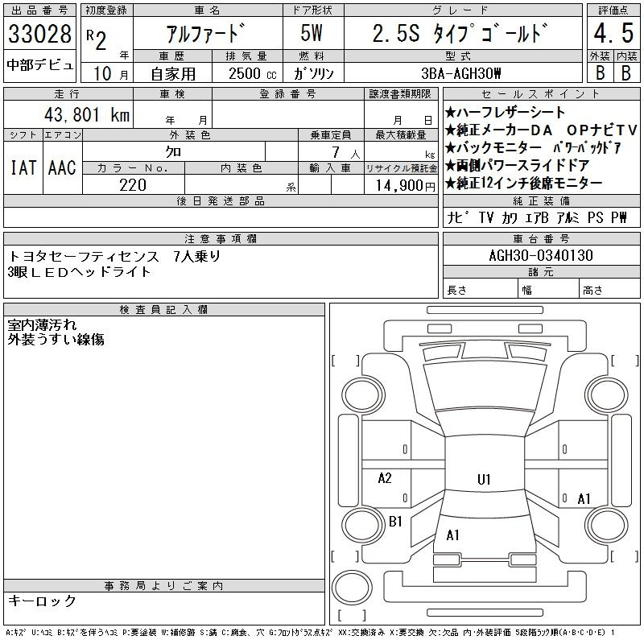Click the exterior grade B cell
644x644 pixels.
600,72
